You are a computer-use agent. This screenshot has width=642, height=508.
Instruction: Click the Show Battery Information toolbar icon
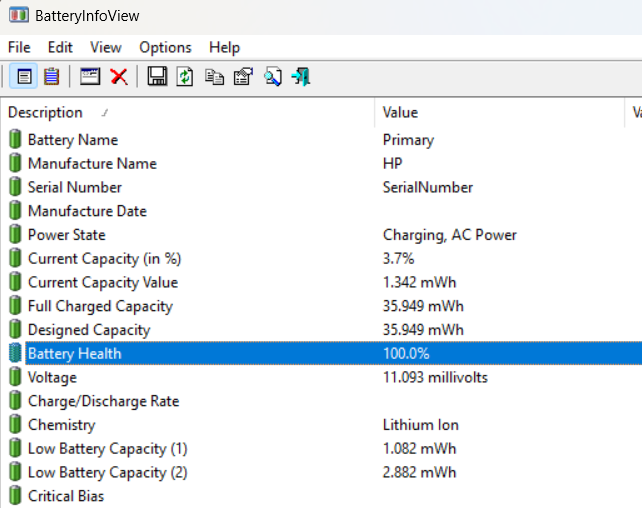pyautogui.click(x=24, y=76)
